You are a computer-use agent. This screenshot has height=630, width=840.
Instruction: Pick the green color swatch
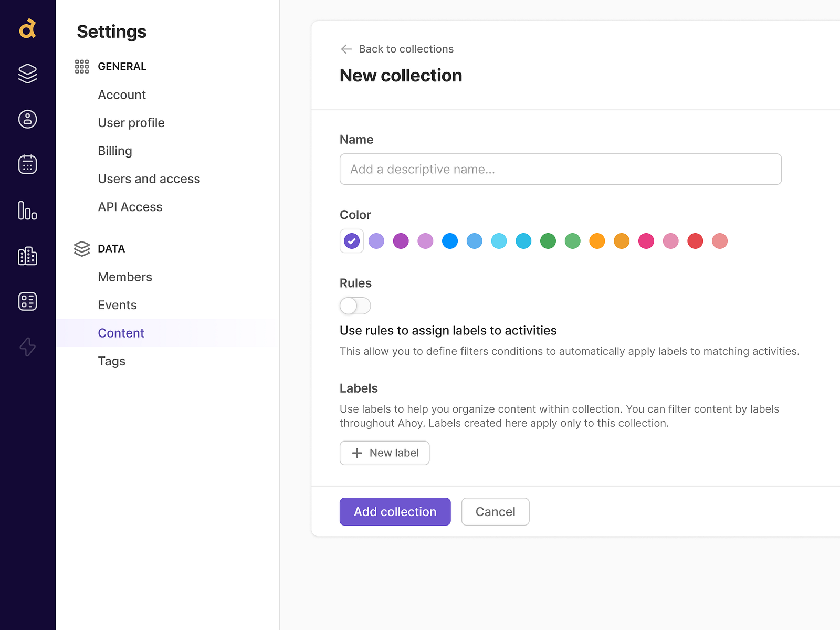[548, 241]
